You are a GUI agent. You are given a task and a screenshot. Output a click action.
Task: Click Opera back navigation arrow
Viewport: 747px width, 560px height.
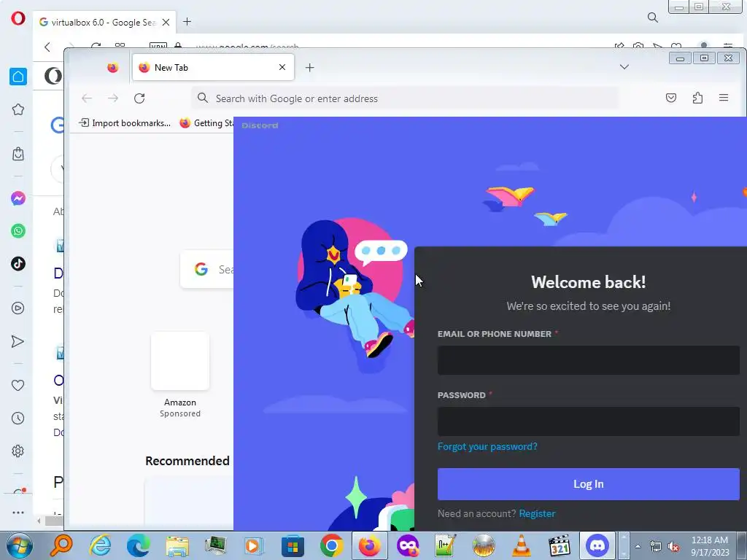(47, 47)
